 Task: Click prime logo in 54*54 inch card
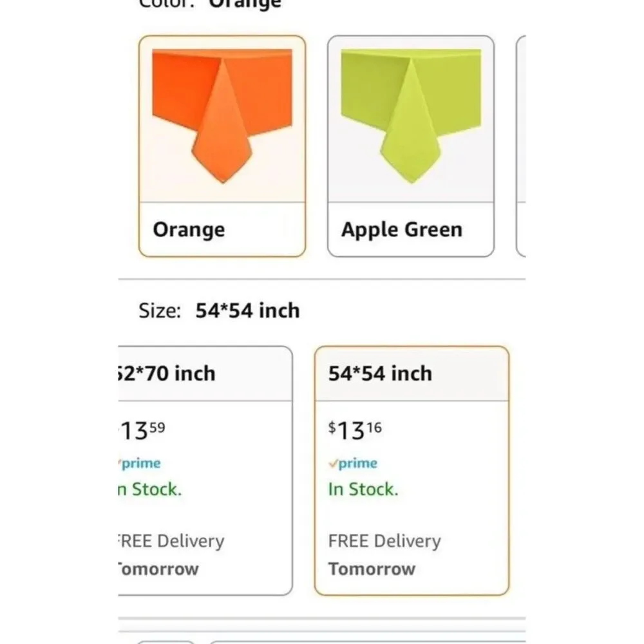[353, 463]
